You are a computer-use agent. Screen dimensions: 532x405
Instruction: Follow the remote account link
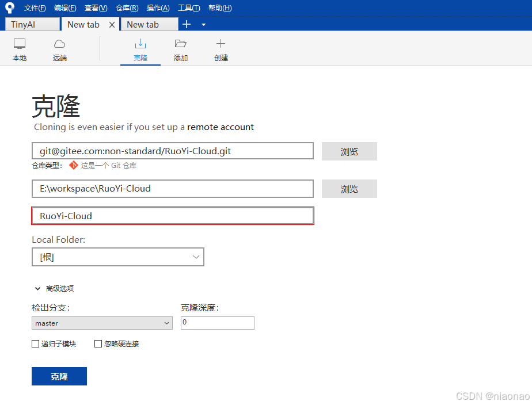click(x=221, y=127)
